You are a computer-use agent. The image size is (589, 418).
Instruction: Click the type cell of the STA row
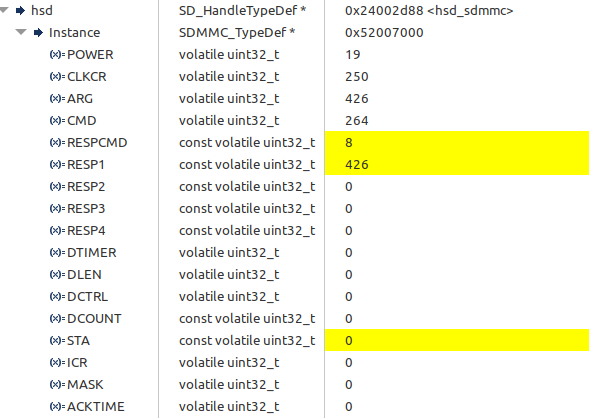tap(247, 341)
